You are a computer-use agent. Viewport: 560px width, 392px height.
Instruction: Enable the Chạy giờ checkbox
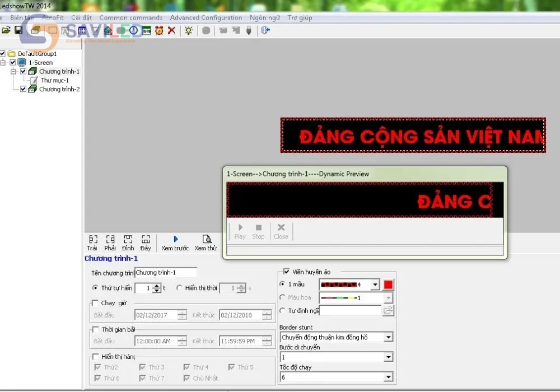point(95,303)
